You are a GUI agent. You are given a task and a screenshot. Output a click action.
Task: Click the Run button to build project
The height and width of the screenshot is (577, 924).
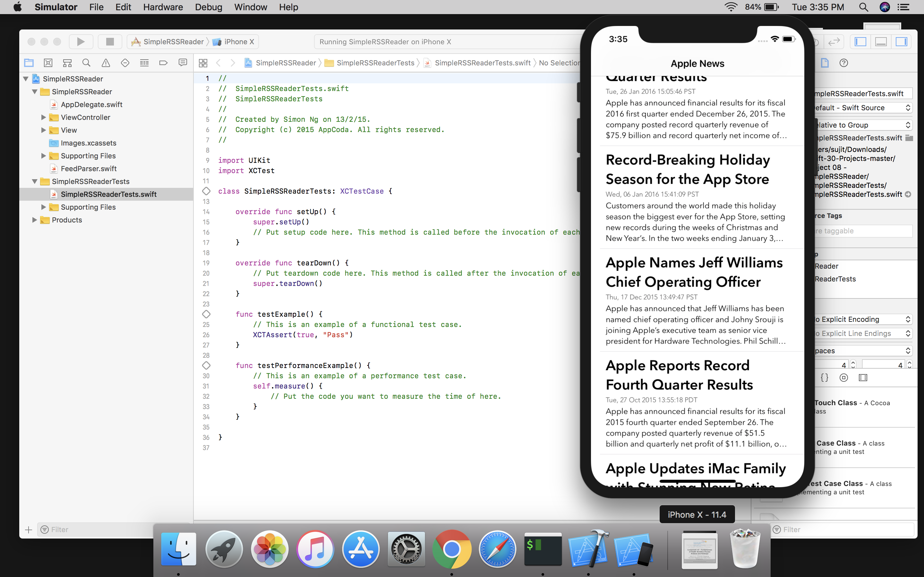pyautogui.click(x=81, y=41)
